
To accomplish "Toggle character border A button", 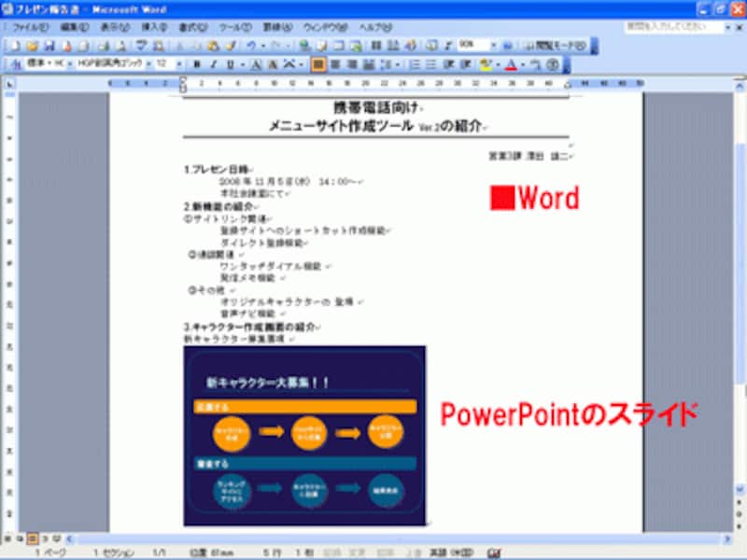I will point(256,64).
